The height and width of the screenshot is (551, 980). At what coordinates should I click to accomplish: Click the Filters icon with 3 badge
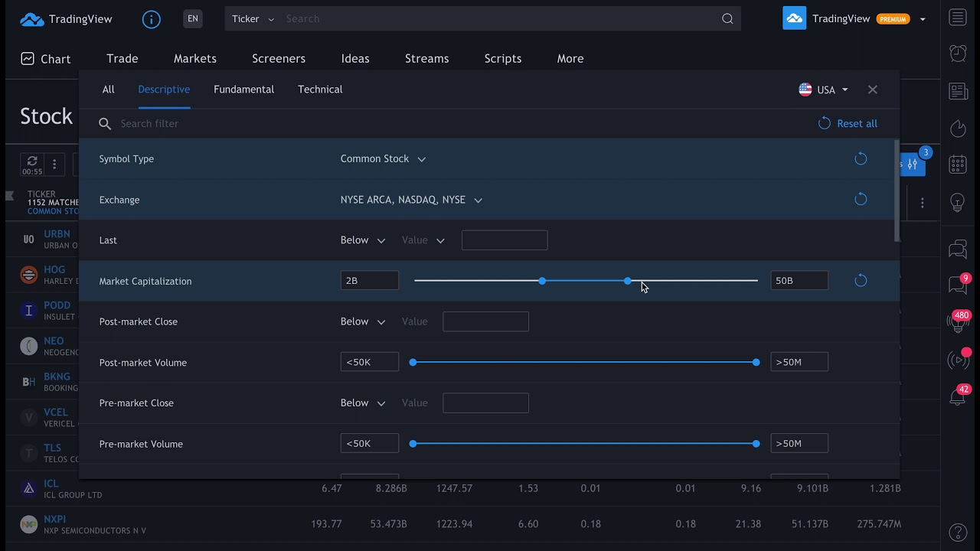tap(913, 164)
